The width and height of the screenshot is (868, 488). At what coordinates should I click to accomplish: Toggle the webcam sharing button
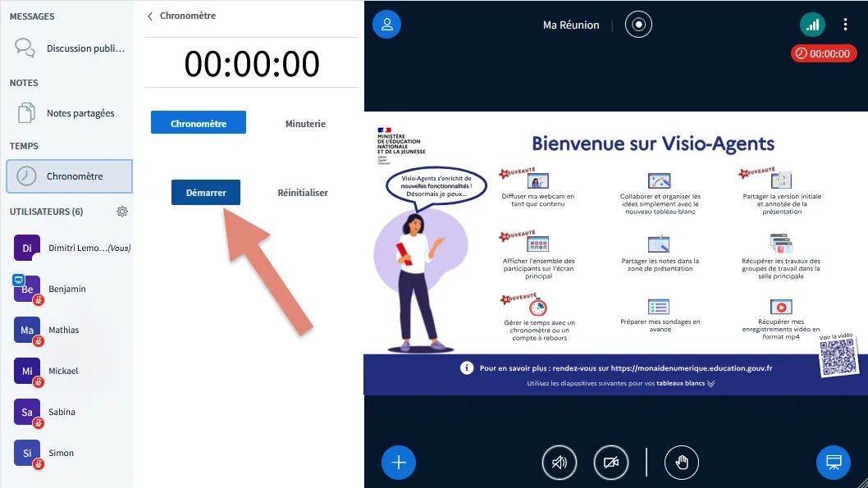(611, 462)
